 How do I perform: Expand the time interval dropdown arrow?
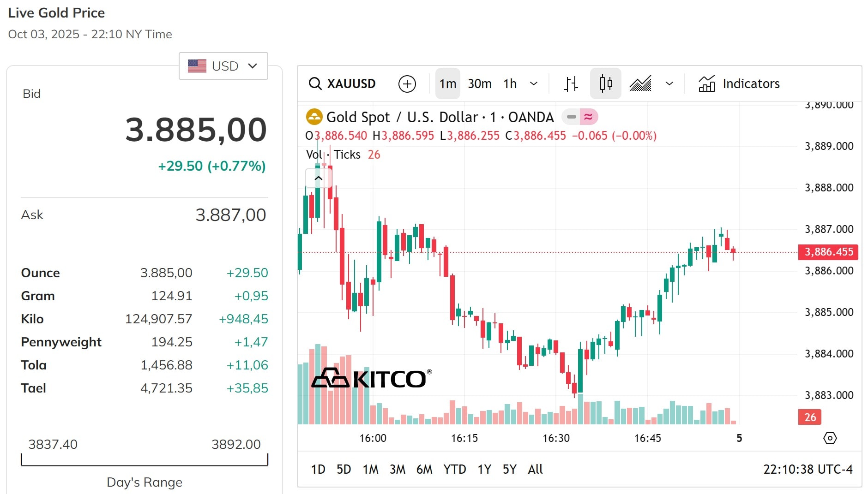pos(534,84)
